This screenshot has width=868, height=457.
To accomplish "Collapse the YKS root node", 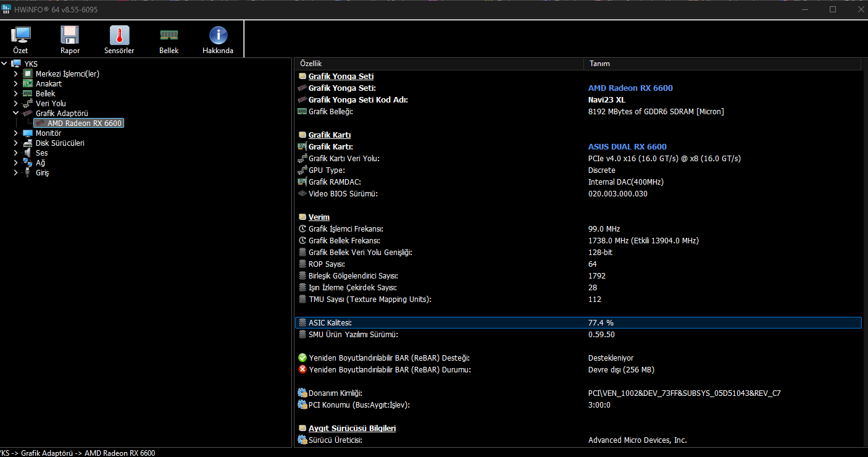I will [x=5, y=64].
